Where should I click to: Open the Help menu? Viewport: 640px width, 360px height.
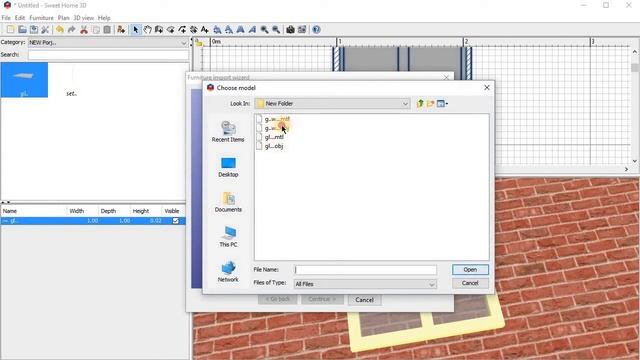click(104, 18)
